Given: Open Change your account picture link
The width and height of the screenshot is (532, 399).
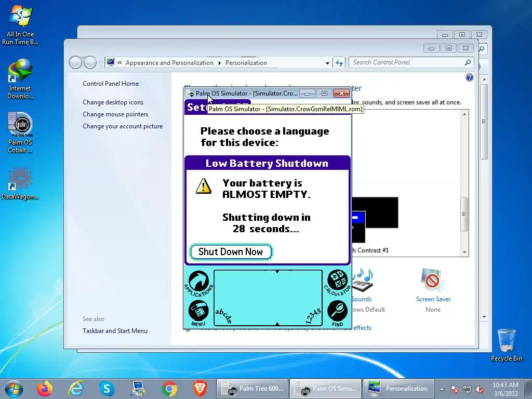Looking at the screenshot, I should coord(123,126).
